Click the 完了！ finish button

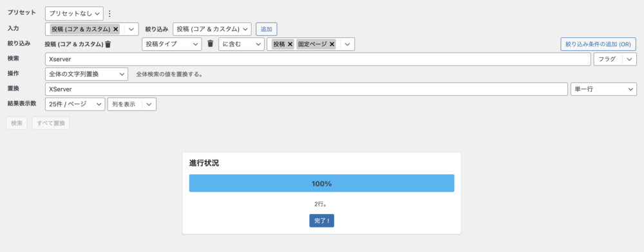pos(321,221)
